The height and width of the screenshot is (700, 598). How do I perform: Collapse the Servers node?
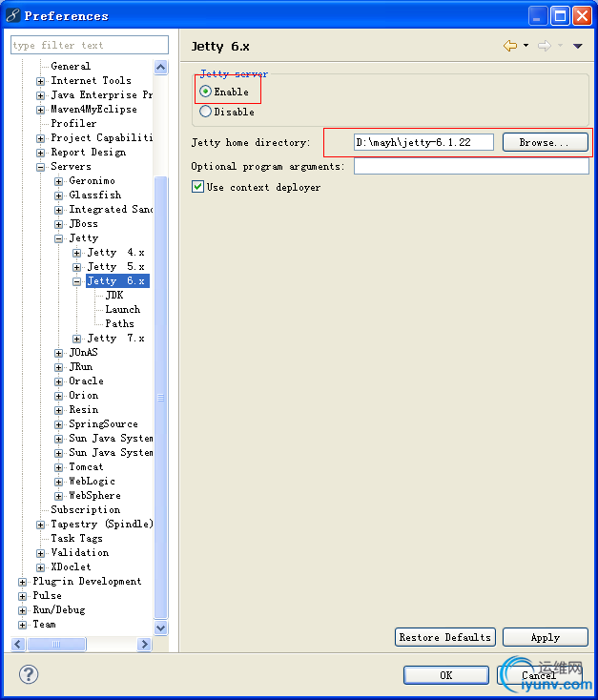tap(40, 167)
